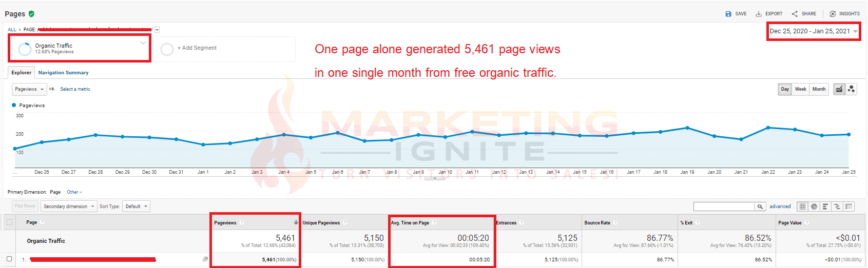Set graph interval to Week

[800, 89]
